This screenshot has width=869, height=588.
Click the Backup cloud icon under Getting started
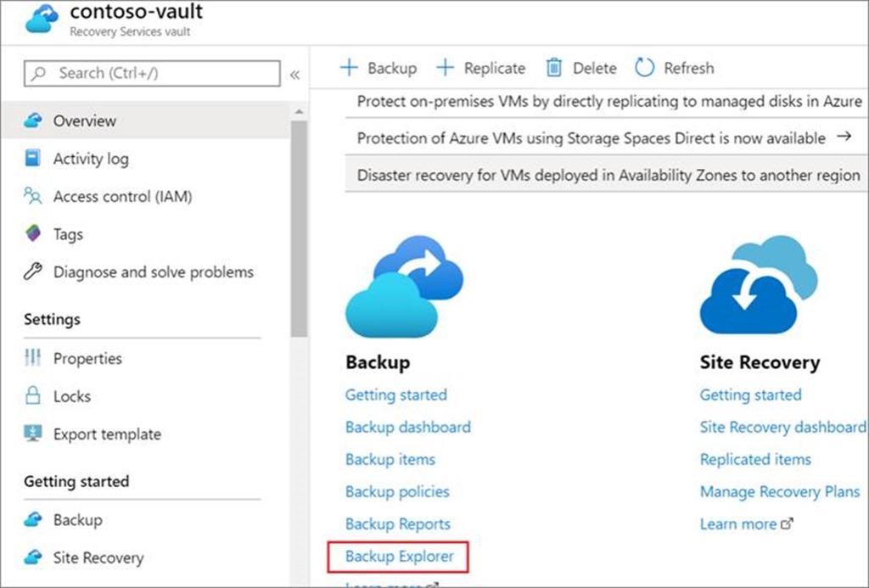[33, 519]
